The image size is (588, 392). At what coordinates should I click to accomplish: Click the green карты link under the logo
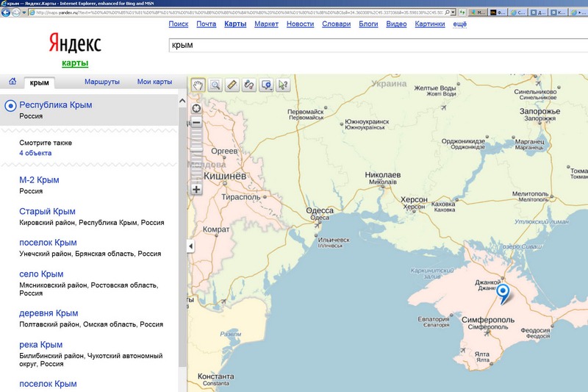(75, 63)
